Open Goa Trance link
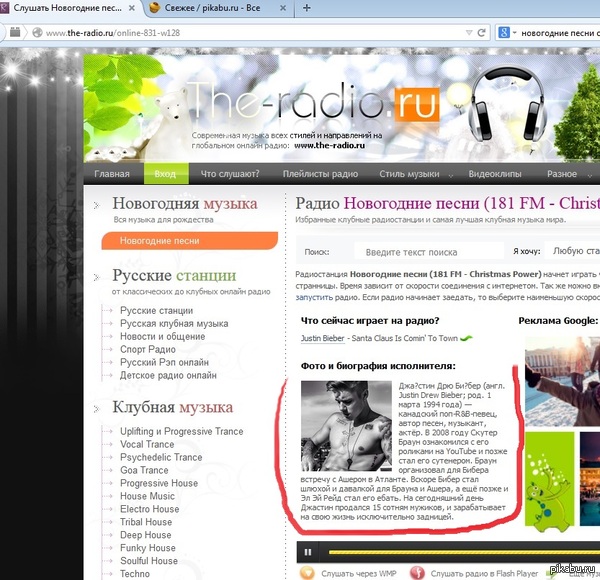This screenshot has width=600, height=580. 144,470
